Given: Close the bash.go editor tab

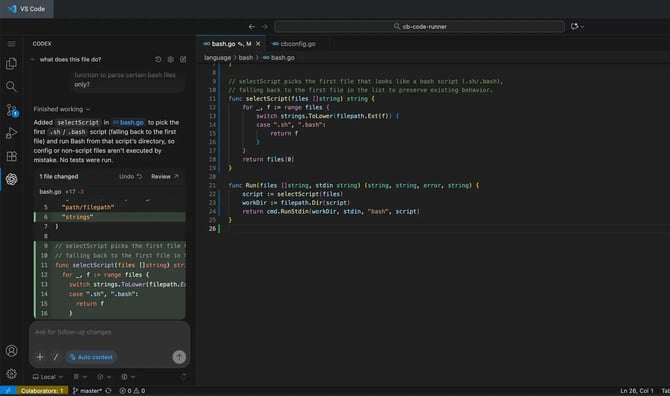Looking at the screenshot, I should (x=258, y=44).
